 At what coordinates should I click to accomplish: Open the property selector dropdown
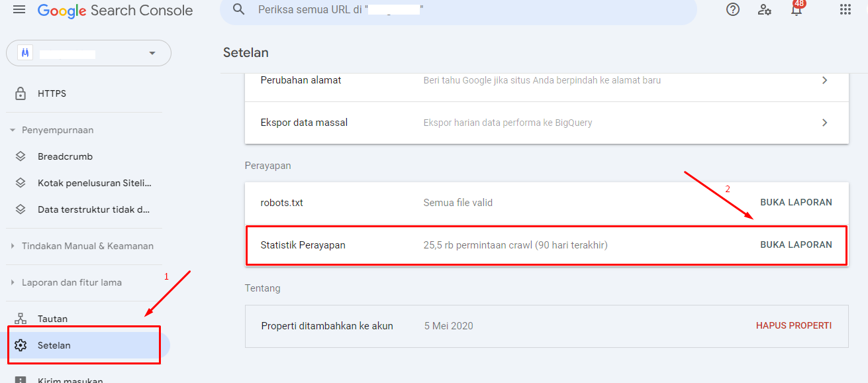pos(89,53)
